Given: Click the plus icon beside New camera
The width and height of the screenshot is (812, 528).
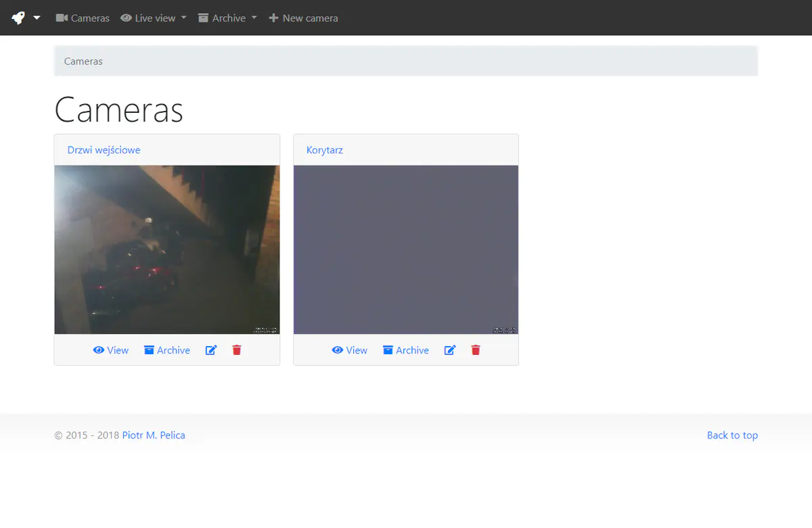Looking at the screenshot, I should (273, 18).
